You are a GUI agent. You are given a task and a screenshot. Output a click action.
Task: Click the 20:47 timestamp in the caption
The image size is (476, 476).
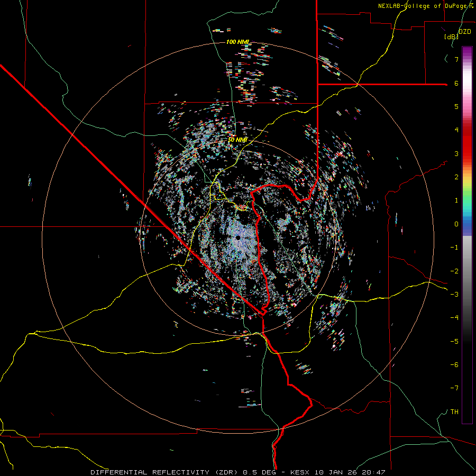(x=375, y=472)
